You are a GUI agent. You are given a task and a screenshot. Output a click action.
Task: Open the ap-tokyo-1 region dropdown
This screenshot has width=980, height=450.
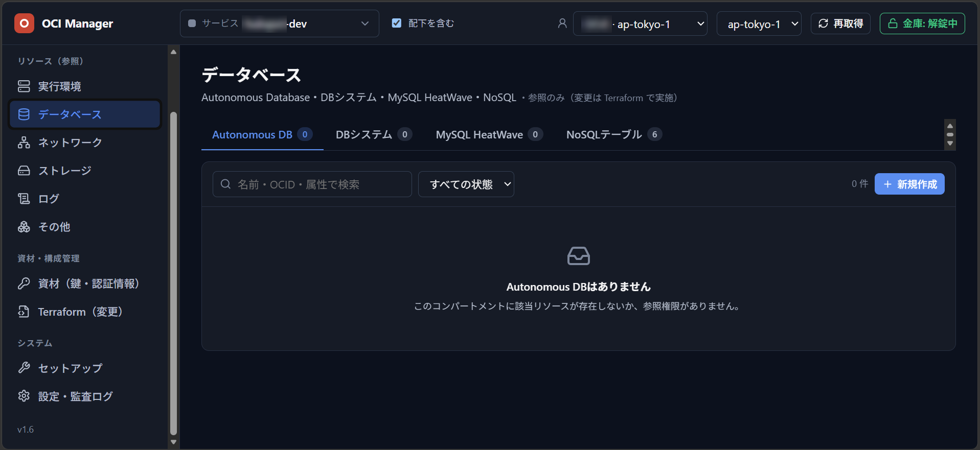[x=759, y=23]
